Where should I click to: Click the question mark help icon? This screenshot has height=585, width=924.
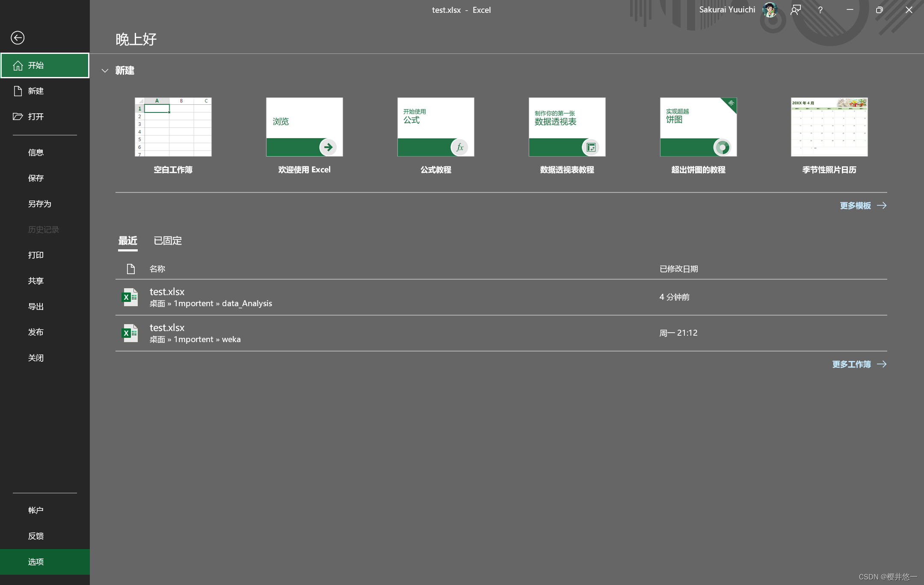tap(820, 10)
